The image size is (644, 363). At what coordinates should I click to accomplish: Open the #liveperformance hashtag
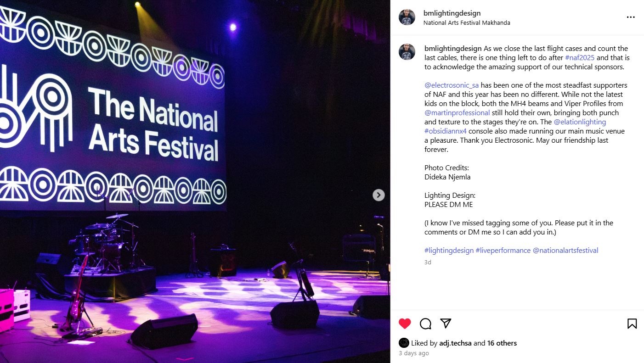click(503, 251)
